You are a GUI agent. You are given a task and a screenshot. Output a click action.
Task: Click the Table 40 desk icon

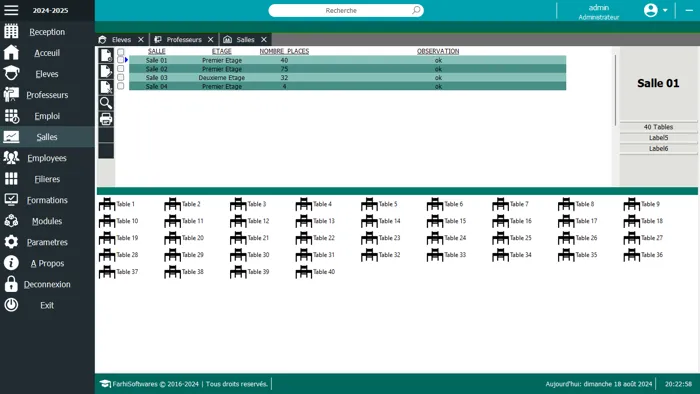tap(304, 272)
